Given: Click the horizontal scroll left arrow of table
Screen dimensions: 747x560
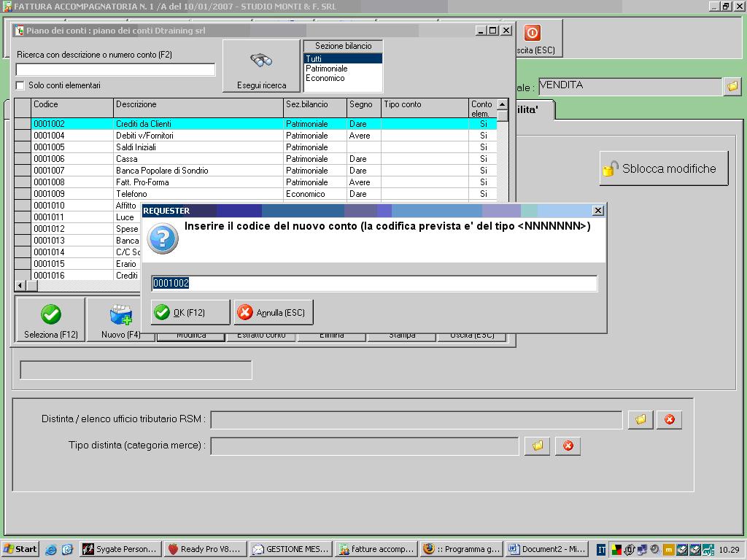Looking at the screenshot, I should click(20, 286).
